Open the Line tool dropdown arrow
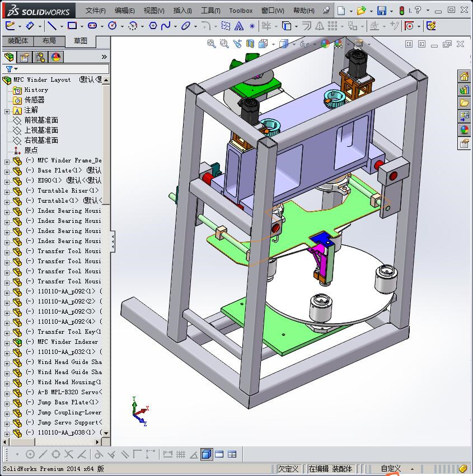 pos(62,27)
